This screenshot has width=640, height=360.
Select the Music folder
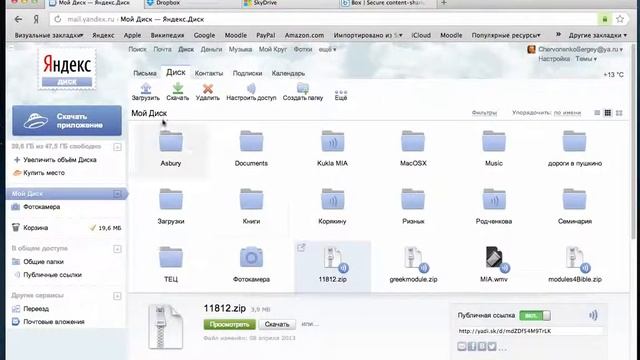493,148
